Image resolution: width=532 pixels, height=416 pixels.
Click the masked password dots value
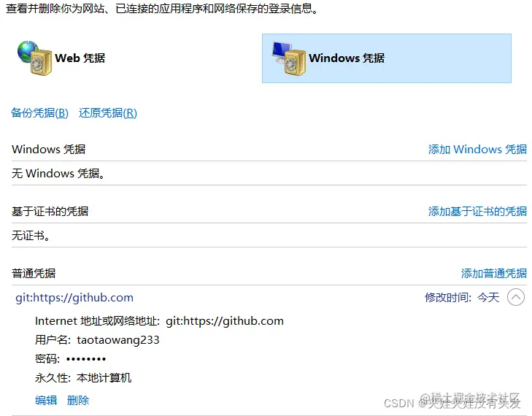[86, 358]
